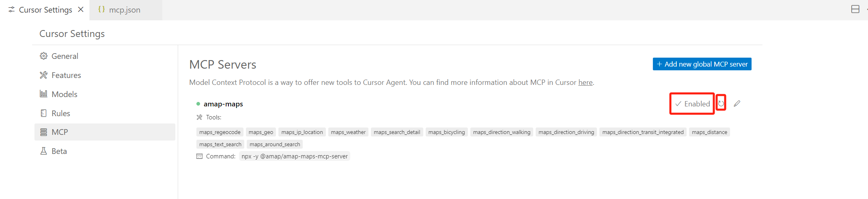Click Add new global MCP server button
The image size is (868, 199).
702,64
